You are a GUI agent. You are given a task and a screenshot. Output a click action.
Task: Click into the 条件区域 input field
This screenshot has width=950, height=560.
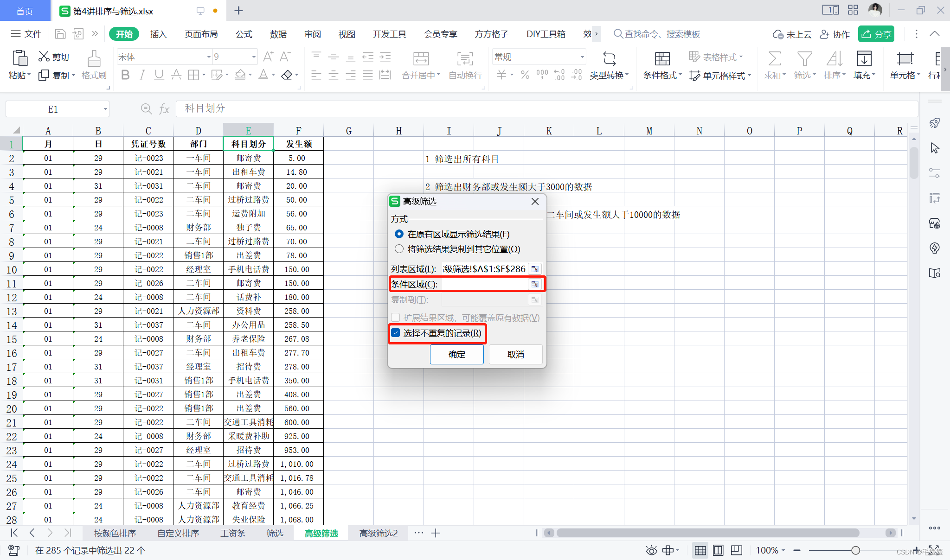tap(483, 284)
